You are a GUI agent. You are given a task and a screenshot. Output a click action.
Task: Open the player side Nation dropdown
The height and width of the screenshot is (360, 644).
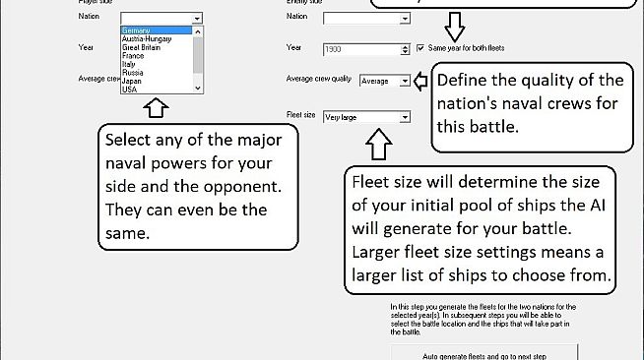pyautogui.click(x=197, y=19)
